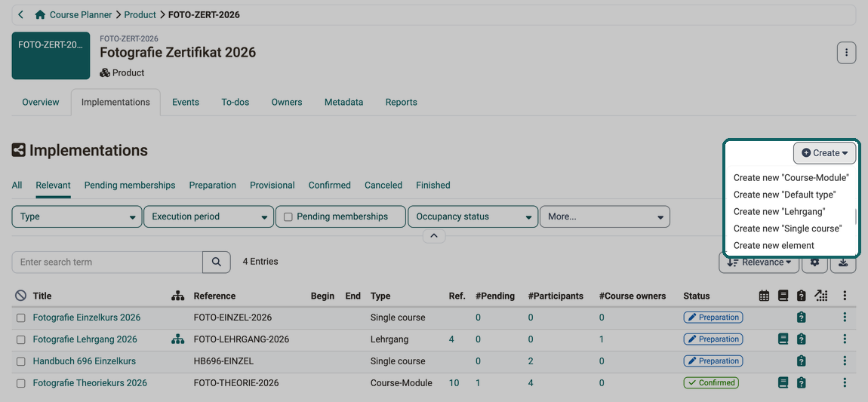Click the chart column header icon
Screen dimensions: 868x402
pos(821,296)
